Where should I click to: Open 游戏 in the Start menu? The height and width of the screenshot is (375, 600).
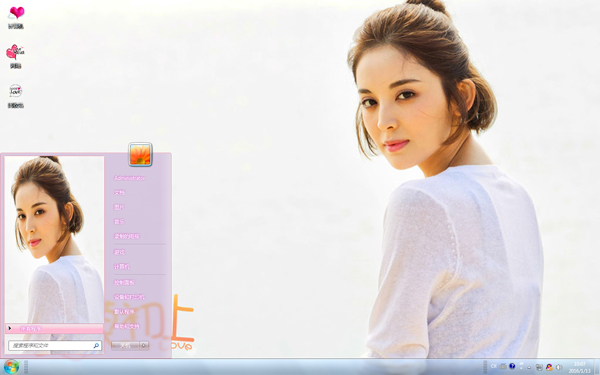click(x=119, y=252)
